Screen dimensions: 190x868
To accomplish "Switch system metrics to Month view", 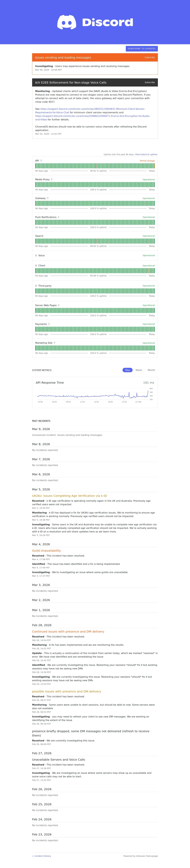I will click(x=151, y=370).
